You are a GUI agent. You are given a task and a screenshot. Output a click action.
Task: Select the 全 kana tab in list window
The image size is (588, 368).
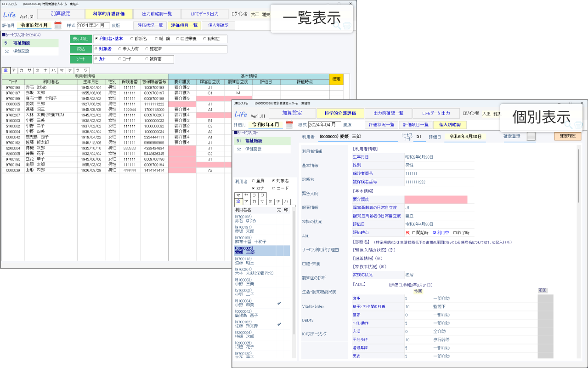point(6,70)
